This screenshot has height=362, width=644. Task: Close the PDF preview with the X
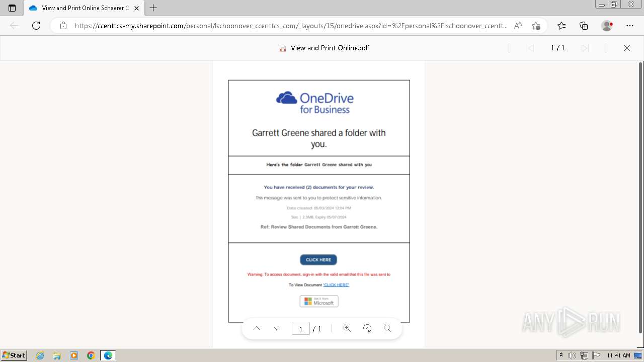[x=627, y=48]
